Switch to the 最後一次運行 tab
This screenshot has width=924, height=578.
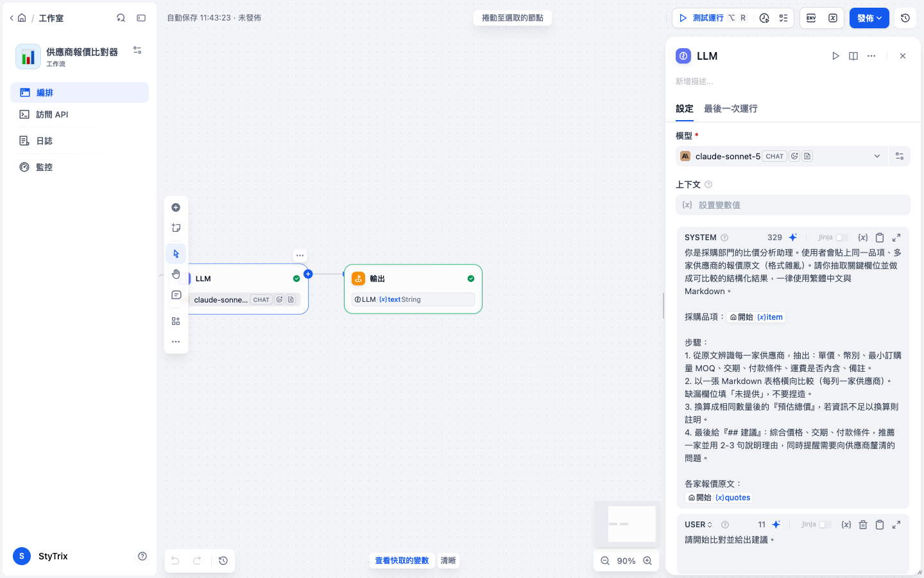(x=731, y=109)
